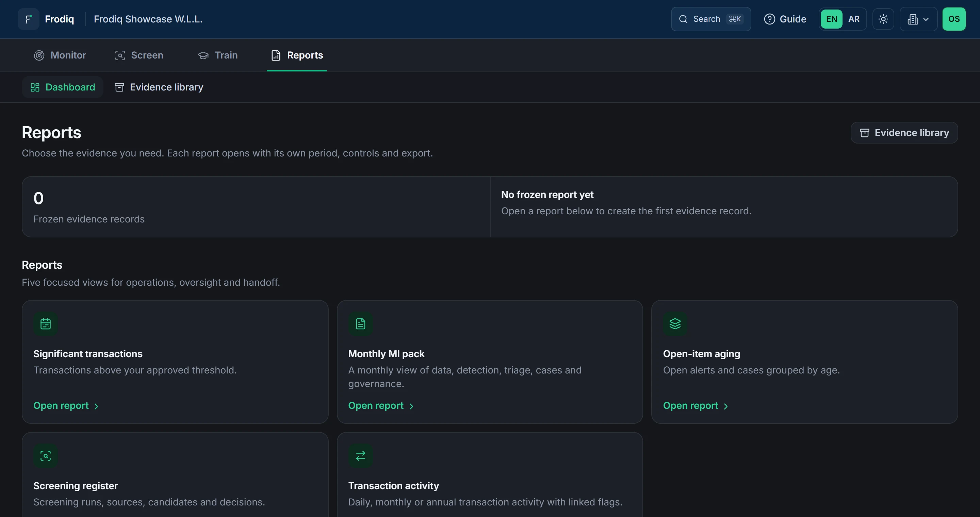Click the Screen scan icon in nav
This screenshot has height=517, width=980.
point(120,55)
